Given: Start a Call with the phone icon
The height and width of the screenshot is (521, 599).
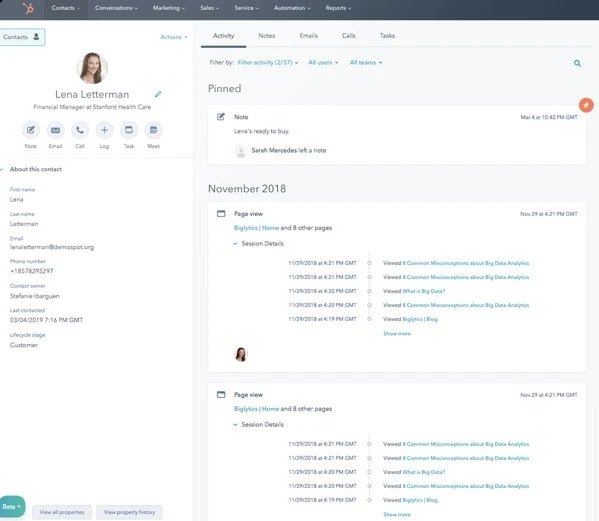Looking at the screenshot, I should click(80, 130).
